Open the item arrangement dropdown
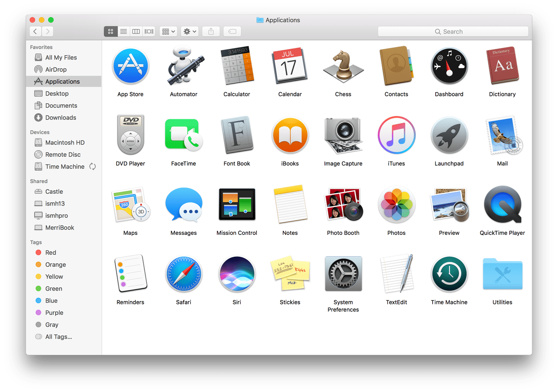 pyautogui.click(x=168, y=32)
